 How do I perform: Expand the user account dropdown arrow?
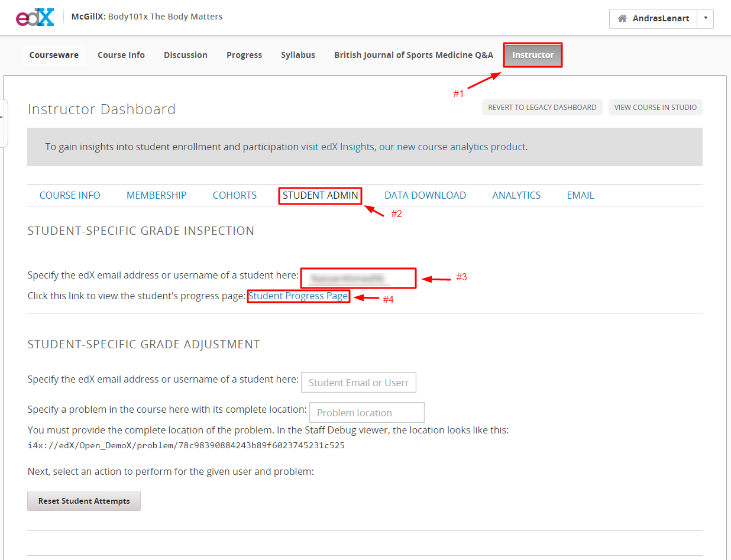pos(705,18)
